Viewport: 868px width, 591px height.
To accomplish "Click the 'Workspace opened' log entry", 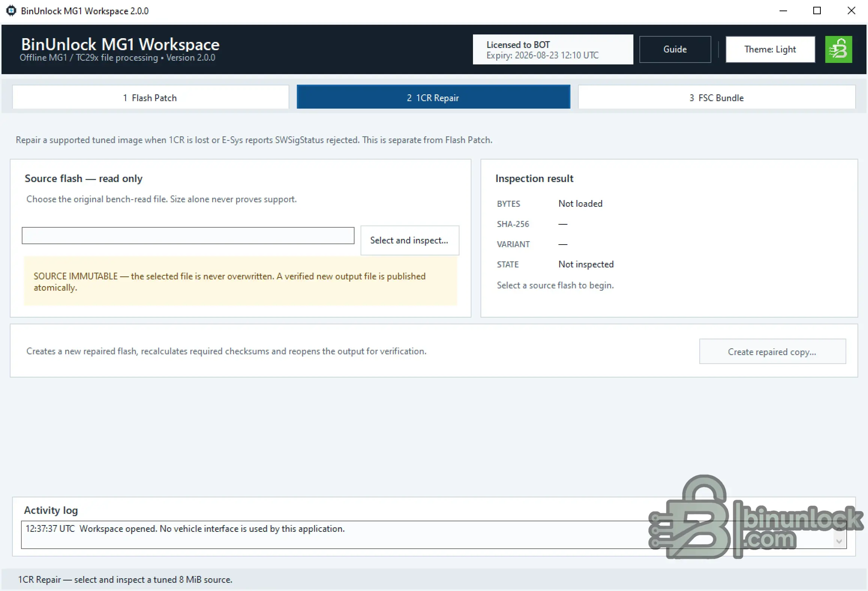I will [185, 529].
